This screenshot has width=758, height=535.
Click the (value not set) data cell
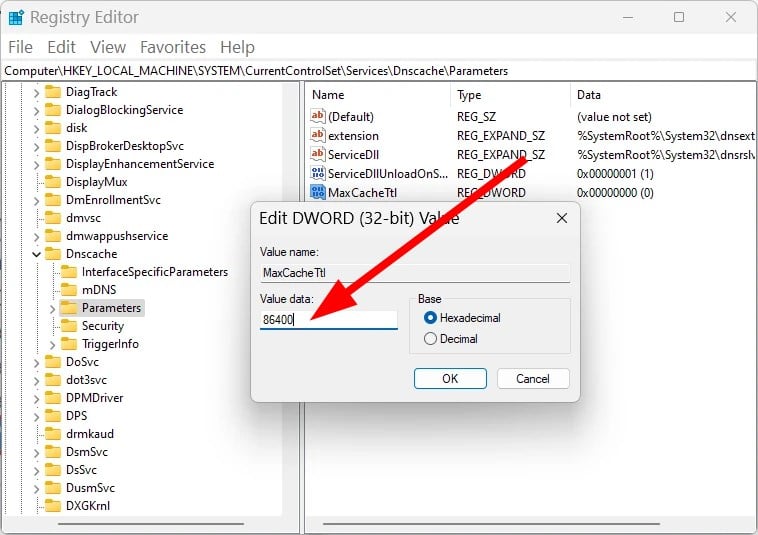(x=614, y=116)
